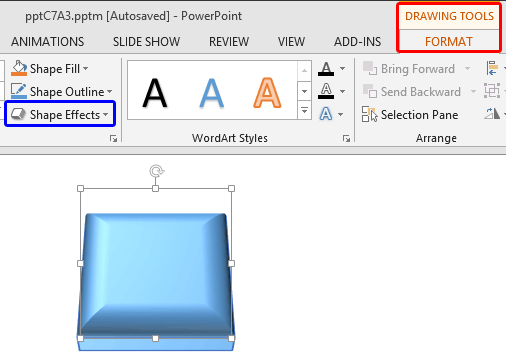Click the Shape Fill paint bucket icon
Viewport: 506px width, 362px height.
(x=19, y=69)
